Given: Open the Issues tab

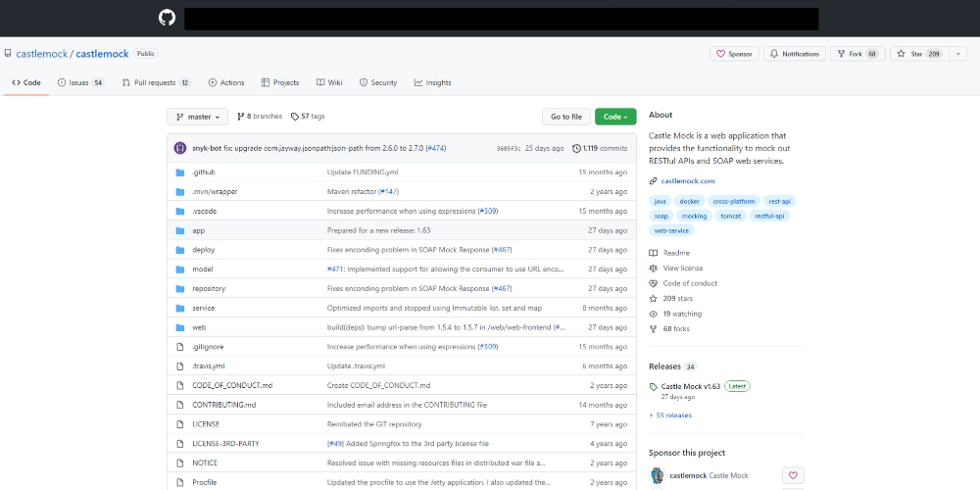Looking at the screenshot, I should tap(80, 82).
